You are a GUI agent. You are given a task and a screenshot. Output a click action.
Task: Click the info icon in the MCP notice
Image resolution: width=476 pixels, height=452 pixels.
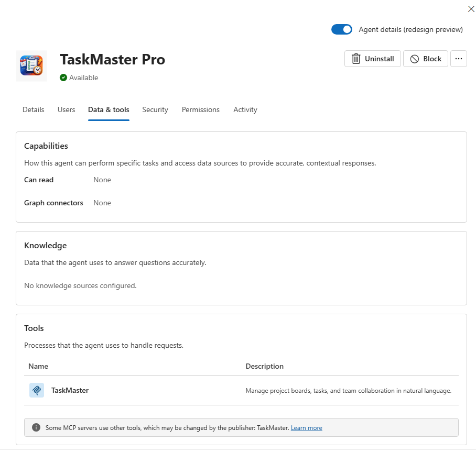tap(36, 427)
